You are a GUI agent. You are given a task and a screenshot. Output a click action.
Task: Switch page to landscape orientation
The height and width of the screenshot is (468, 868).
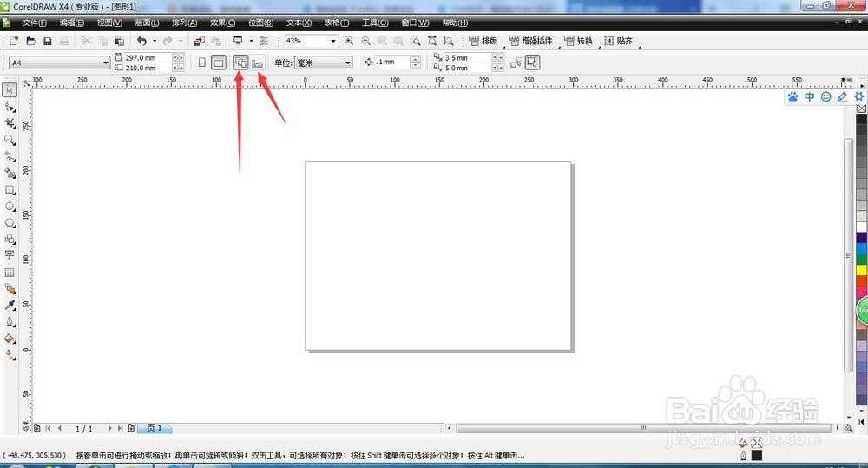tap(219, 63)
